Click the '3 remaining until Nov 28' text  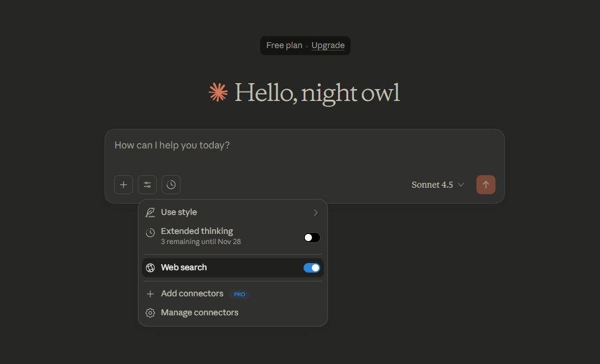(201, 242)
